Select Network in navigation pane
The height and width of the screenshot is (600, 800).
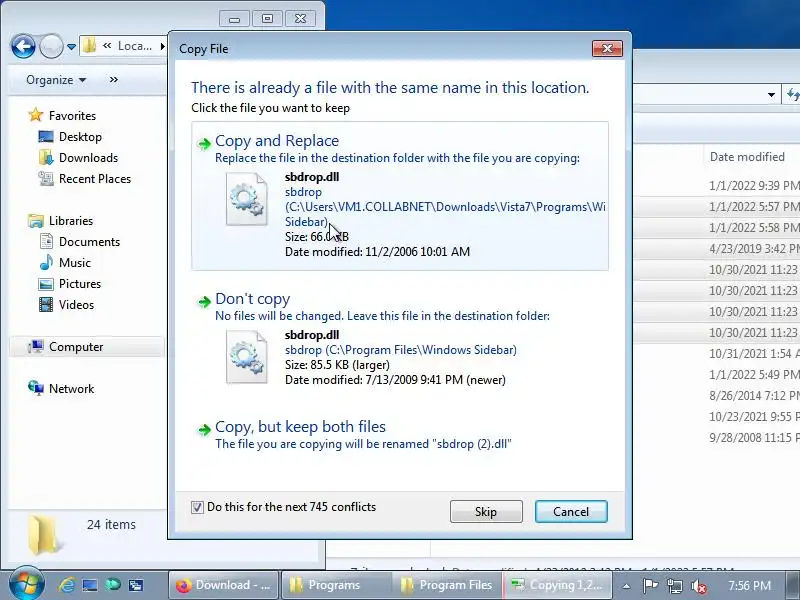pyautogui.click(x=71, y=388)
